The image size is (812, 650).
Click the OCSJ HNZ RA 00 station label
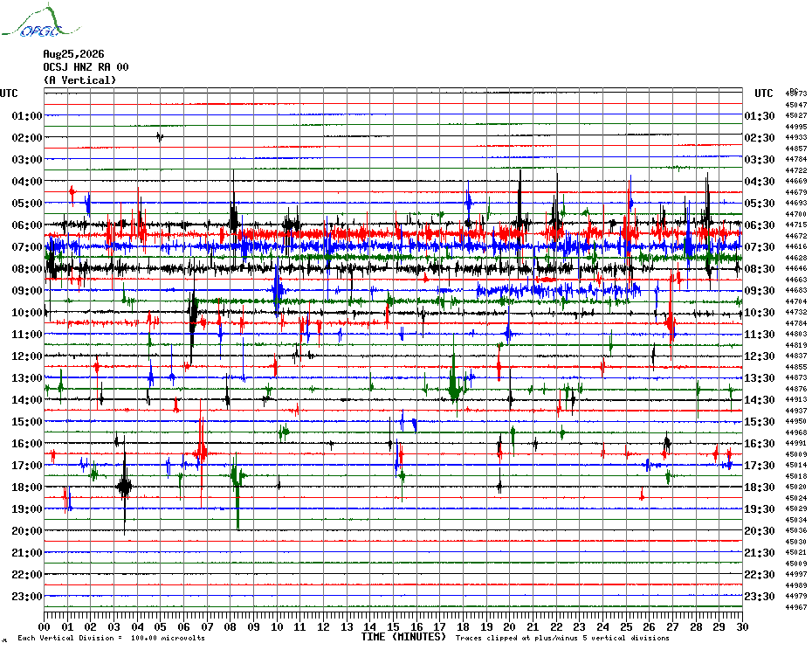coord(86,67)
